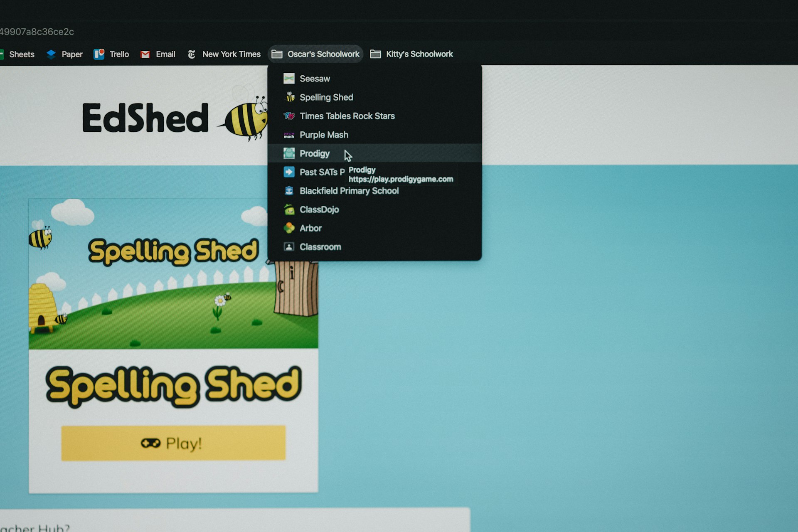Select ClassDojo in the dropdown

click(x=375, y=209)
